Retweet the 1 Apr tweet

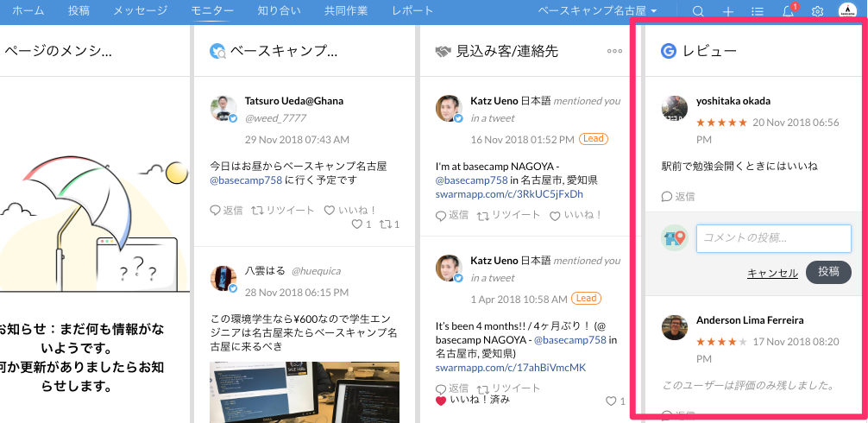(508, 388)
